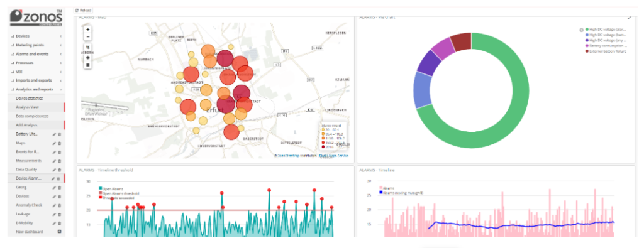
Task: Edit the Leakage dashboard pencil icon
Action: (54, 214)
